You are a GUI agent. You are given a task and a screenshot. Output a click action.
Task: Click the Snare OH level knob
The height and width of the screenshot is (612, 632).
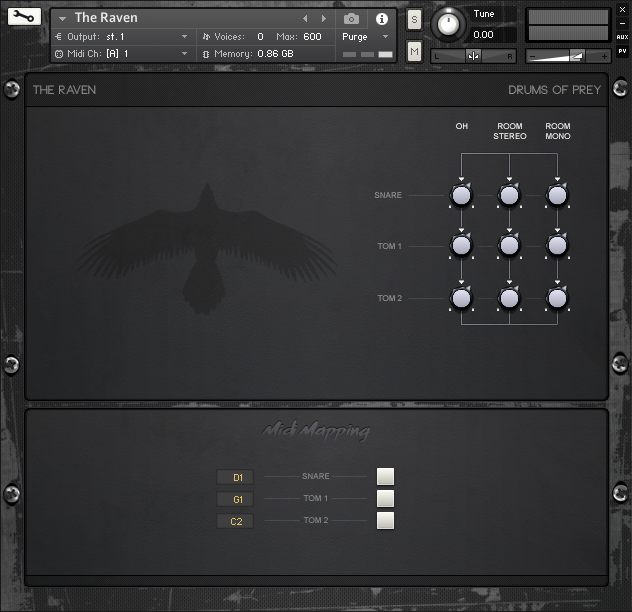pyautogui.click(x=461, y=195)
